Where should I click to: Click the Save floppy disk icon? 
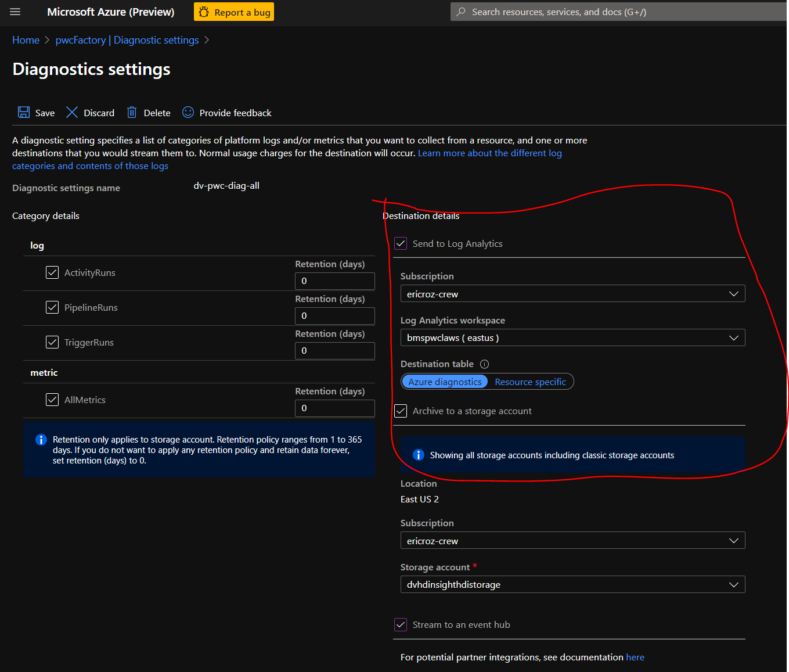click(24, 112)
